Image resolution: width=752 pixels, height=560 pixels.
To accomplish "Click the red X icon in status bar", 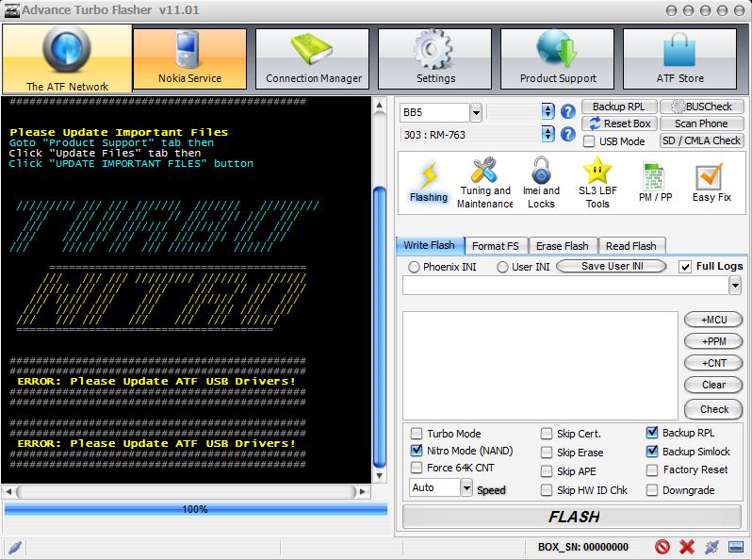I will tap(687, 547).
